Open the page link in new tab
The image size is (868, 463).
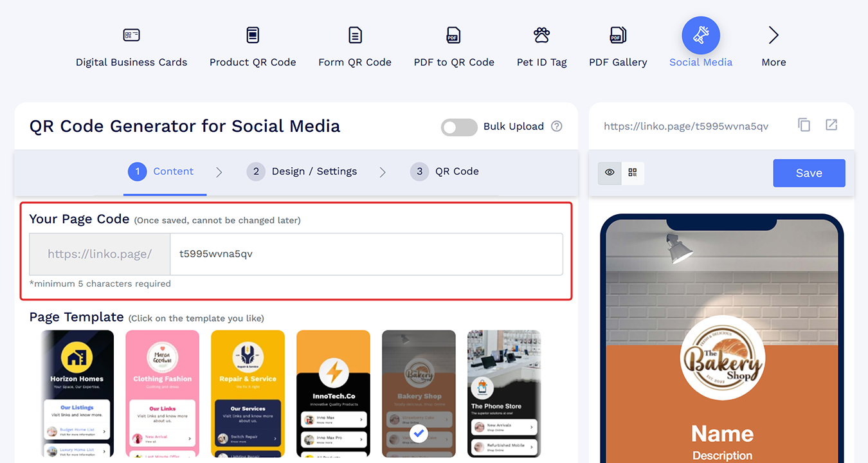tap(831, 125)
